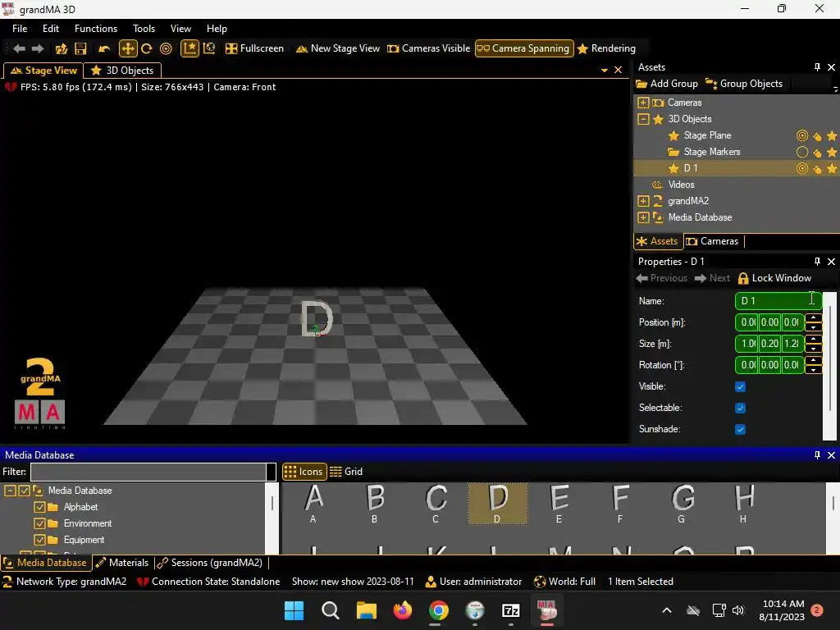This screenshot has width=840, height=630.
Task: Switch media view to Grid
Action: coord(346,472)
